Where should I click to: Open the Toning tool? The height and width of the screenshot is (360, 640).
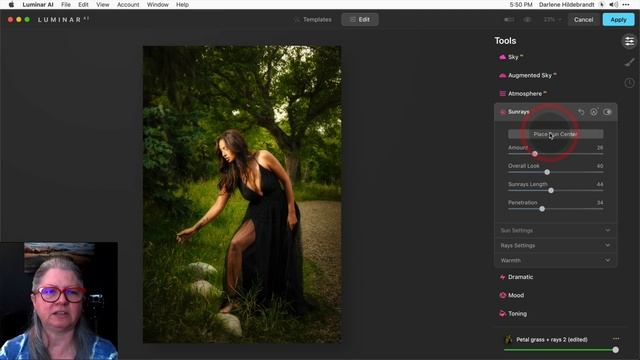coord(513,314)
